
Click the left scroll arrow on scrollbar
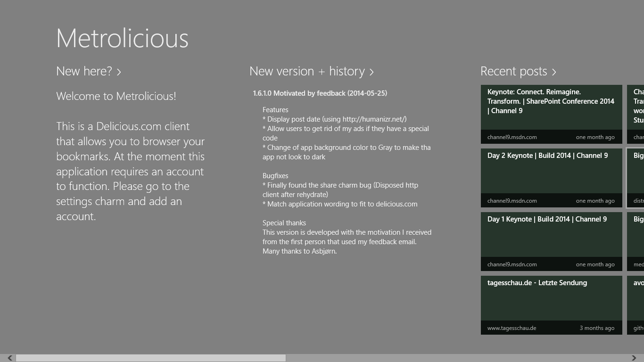tap(9, 358)
